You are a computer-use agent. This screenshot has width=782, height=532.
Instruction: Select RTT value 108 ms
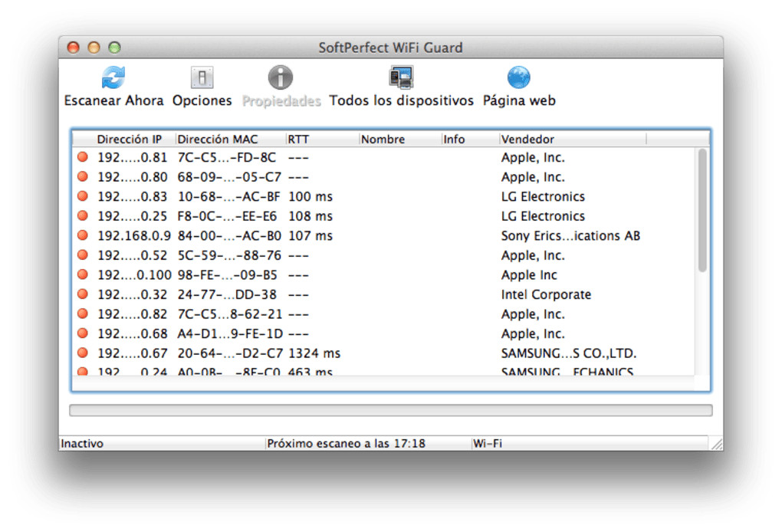(310, 216)
